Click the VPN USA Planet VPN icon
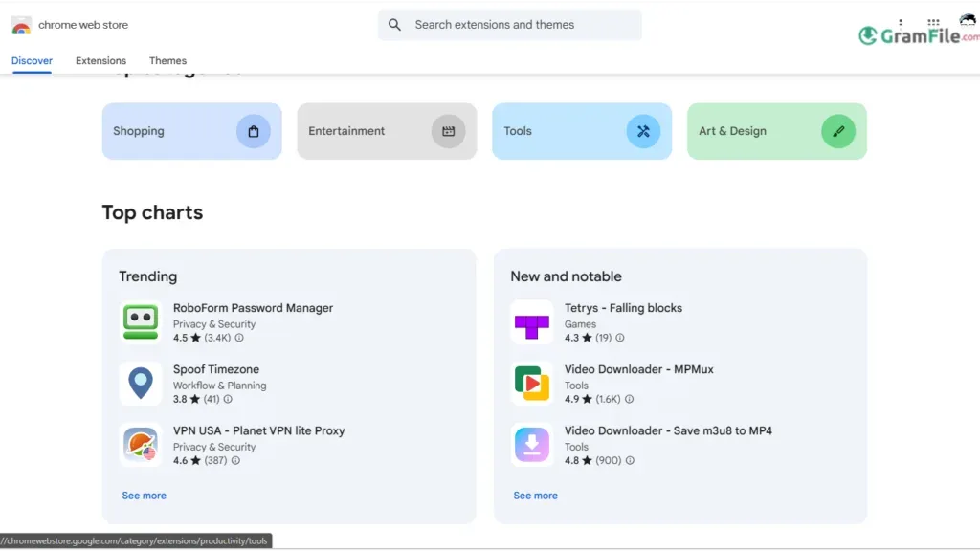980x551 pixels. tap(141, 444)
